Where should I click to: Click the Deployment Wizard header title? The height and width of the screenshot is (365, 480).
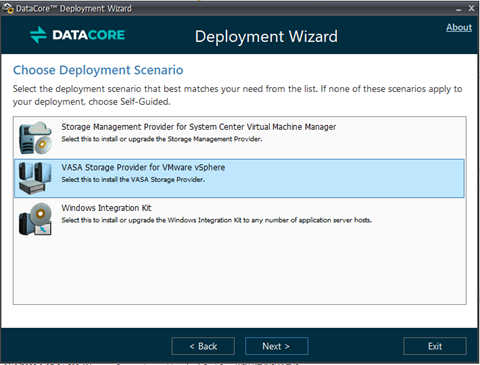(x=266, y=36)
